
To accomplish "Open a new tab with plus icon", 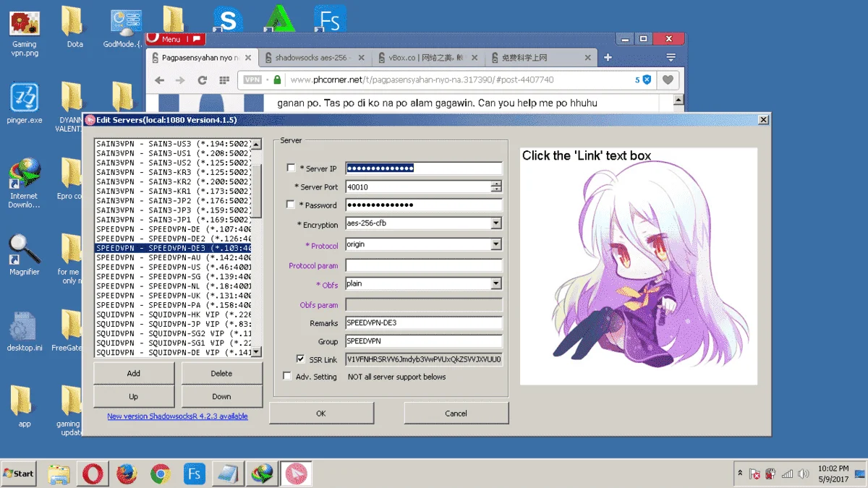I will (x=608, y=57).
